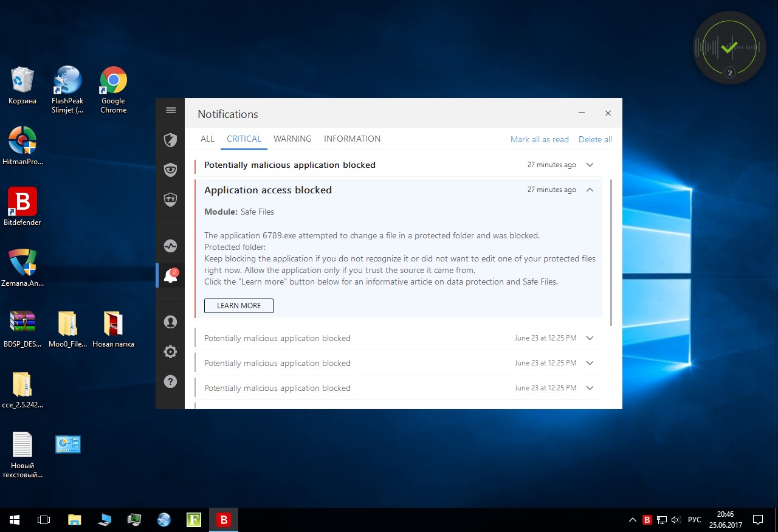The width and height of the screenshot is (778, 532).
Task: Open the Activity pulse sidebar icon
Action: coord(171,246)
